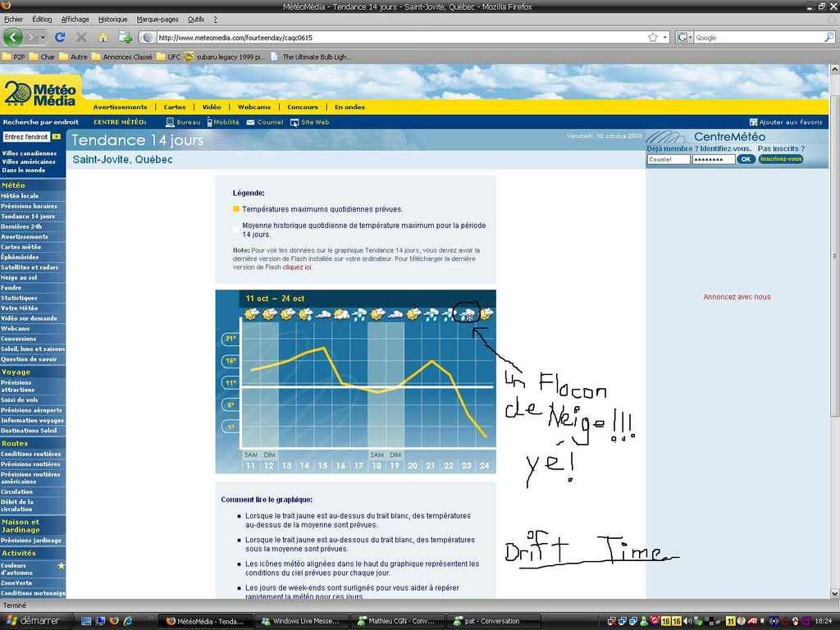Open the search engine selector dropdown
This screenshot has height=630, width=840.
(x=684, y=38)
